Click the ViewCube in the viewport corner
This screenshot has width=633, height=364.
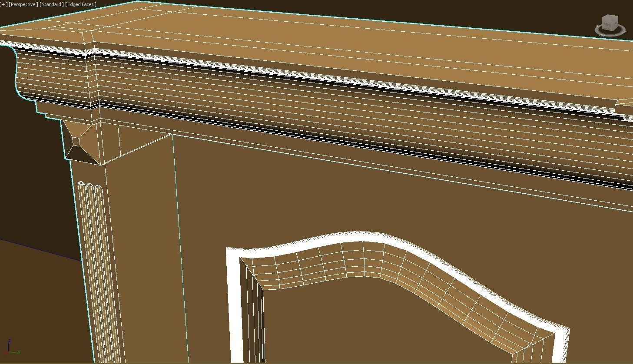[x=610, y=22]
